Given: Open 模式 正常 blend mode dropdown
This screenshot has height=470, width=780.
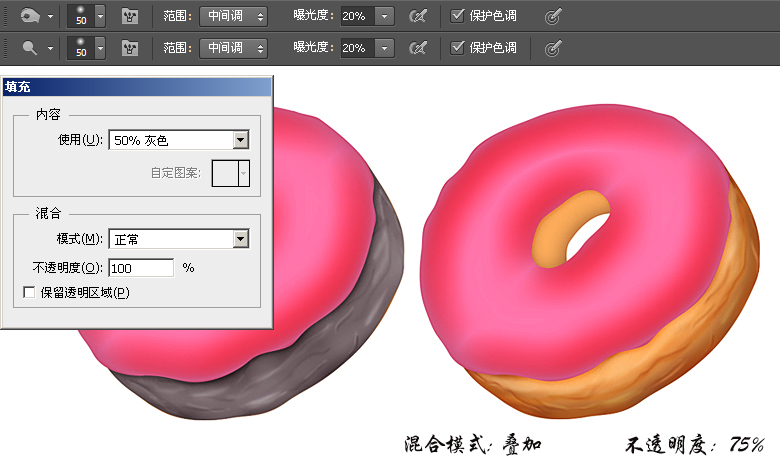Looking at the screenshot, I should [179, 239].
